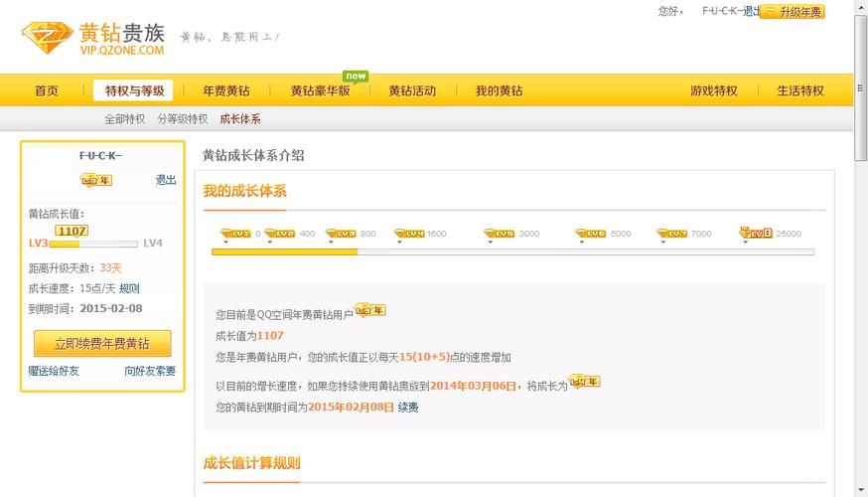The image size is (868, 497).
Task: Click the annual badge under the sidebar username
Action: pos(96,180)
